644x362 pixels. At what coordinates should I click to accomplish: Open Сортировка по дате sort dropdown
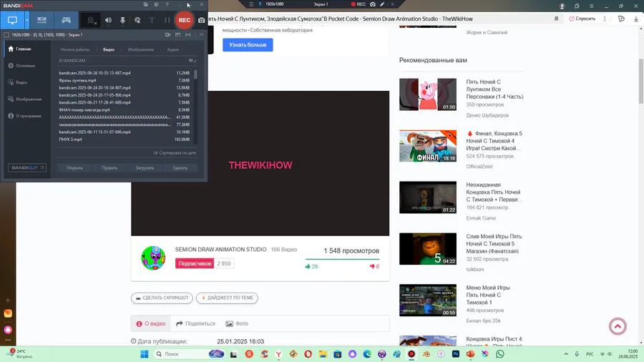pyautogui.click(x=175, y=153)
